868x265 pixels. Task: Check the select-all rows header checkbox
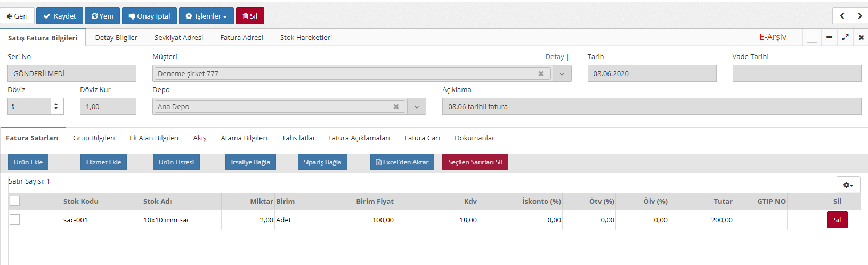(x=15, y=201)
